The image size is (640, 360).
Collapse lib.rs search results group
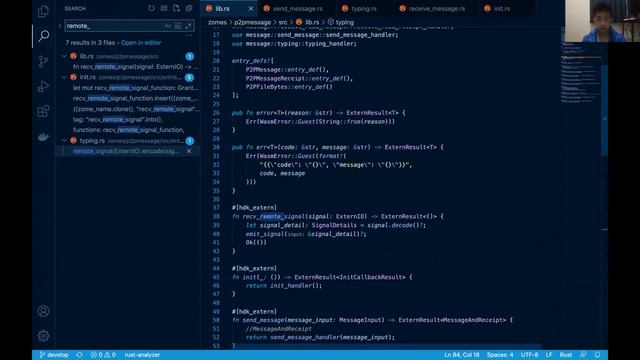click(x=64, y=56)
